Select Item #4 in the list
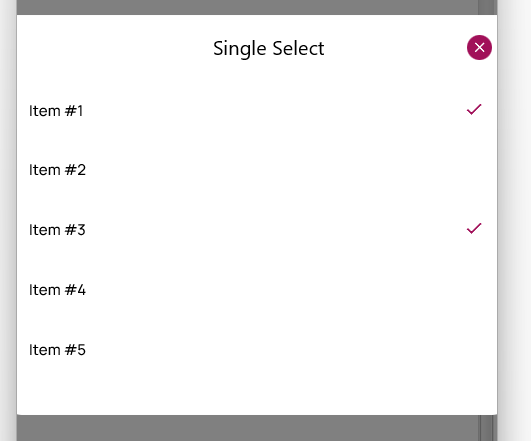This screenshot has width=531, height=441. [x=57, y=290]
